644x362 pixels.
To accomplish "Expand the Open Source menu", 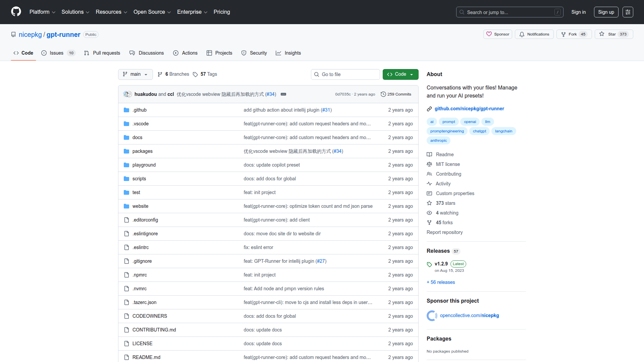I will [152, 12].
